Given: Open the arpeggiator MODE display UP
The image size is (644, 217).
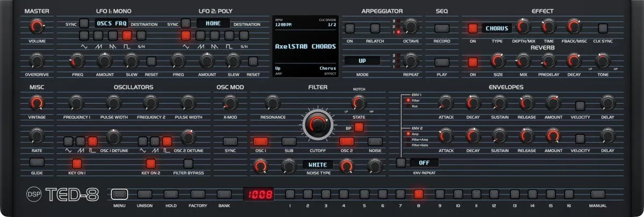Looking at the screenshot, I should (362, 61).
